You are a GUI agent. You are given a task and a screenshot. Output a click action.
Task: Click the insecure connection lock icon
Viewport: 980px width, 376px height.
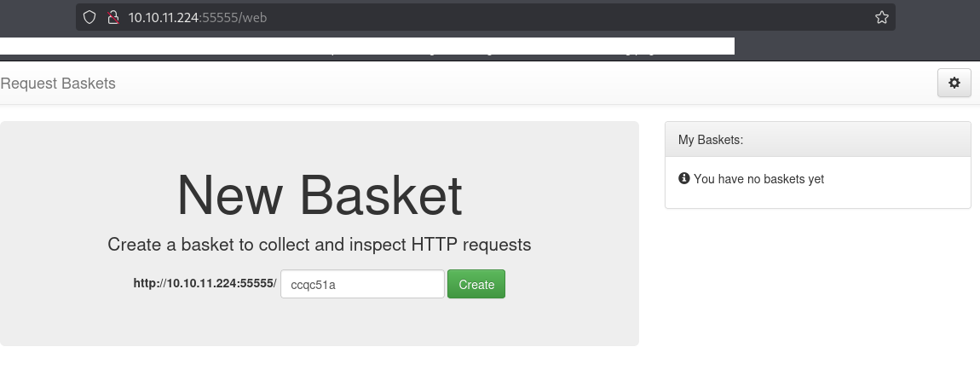click(x=111, y=17)
